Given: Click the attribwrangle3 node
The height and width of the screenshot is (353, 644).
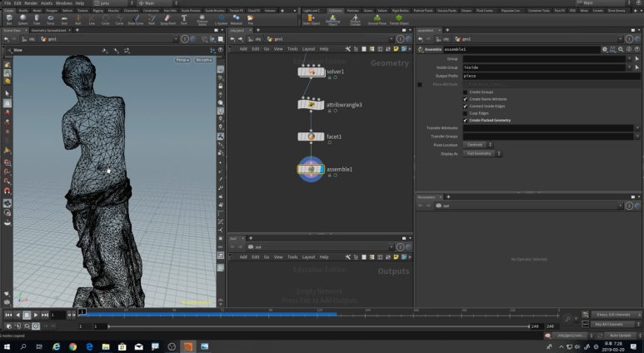Looking at the screenshot, I should [x=311, y=105].
